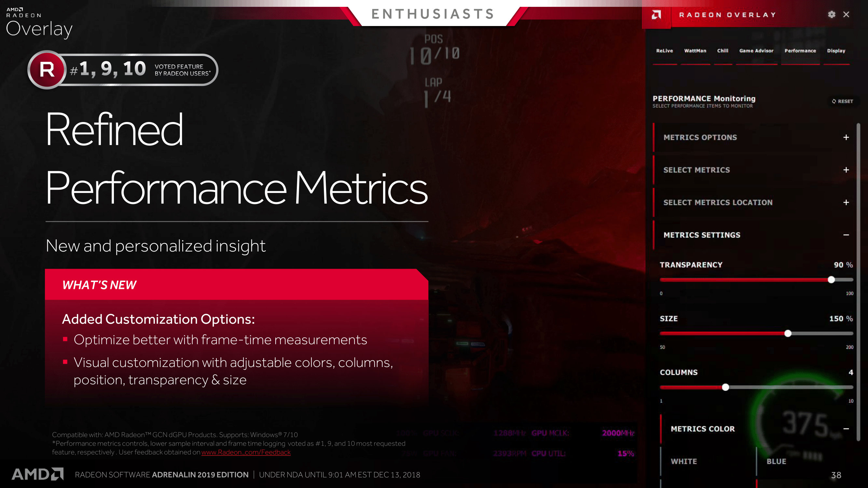Click the WattMan icon in overlay toolbar
Viewport: 868px width, 488px height.
695,51
